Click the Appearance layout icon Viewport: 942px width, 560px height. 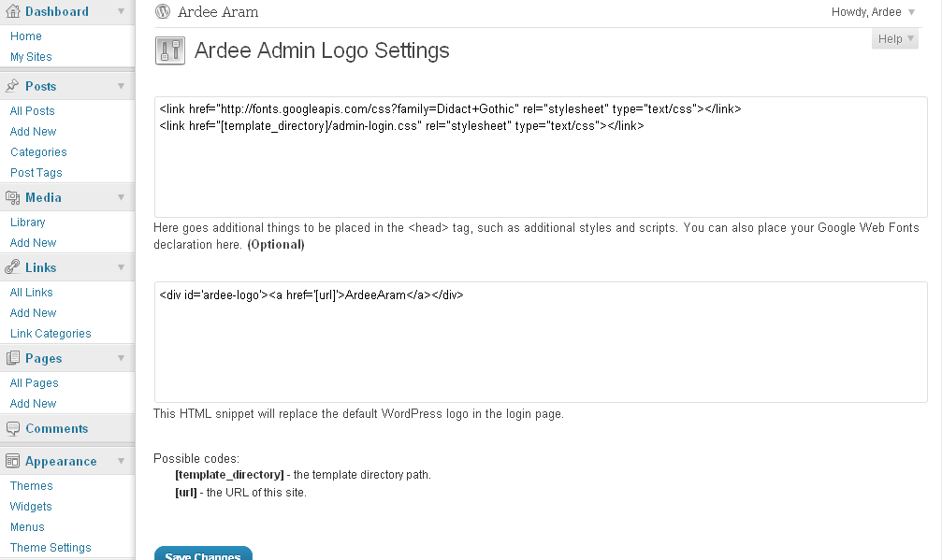click(x=12, y=461)
